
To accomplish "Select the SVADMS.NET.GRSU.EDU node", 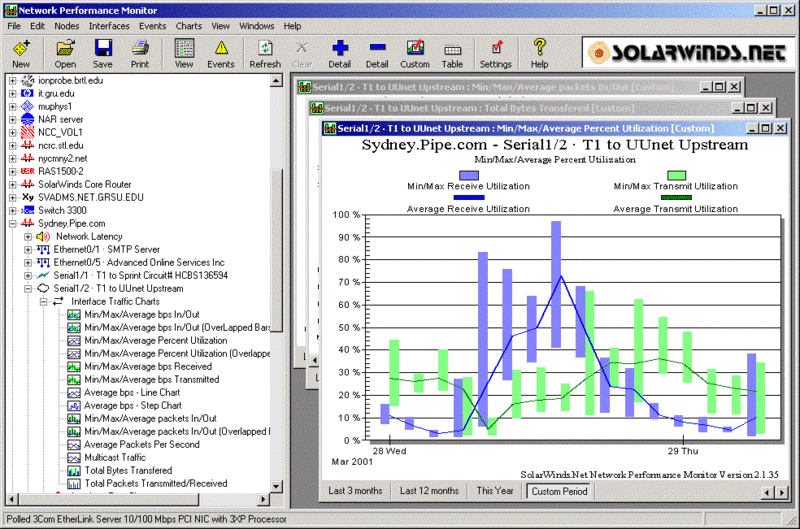I will (x=91, y=197).
